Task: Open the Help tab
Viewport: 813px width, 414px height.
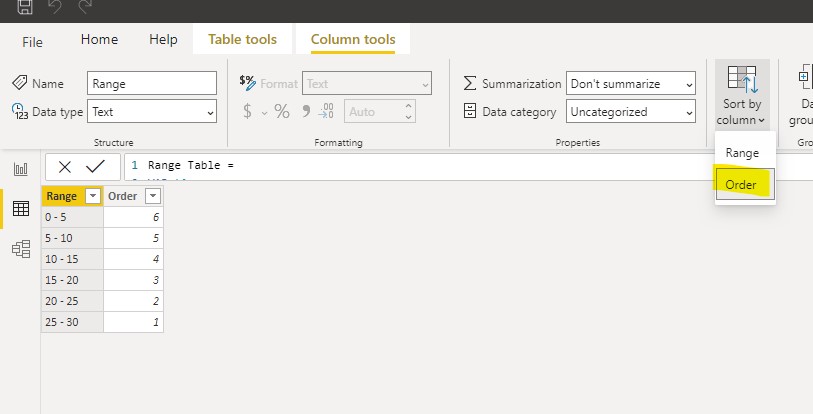Action: click(163, 39)
